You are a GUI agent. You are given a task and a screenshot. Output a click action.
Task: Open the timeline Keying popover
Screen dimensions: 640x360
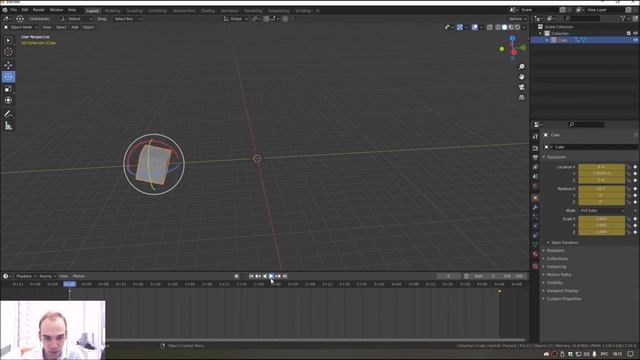tap(47, 276)
